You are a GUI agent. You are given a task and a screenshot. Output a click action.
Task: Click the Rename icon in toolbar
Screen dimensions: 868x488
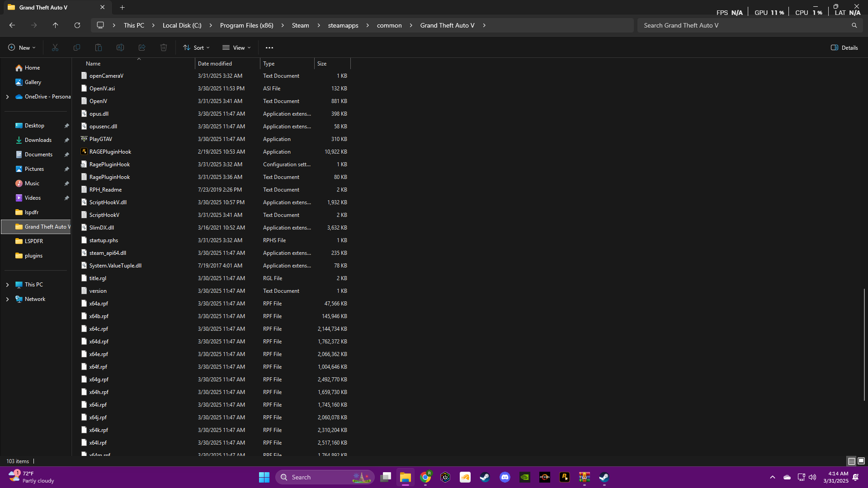(120, 47)
